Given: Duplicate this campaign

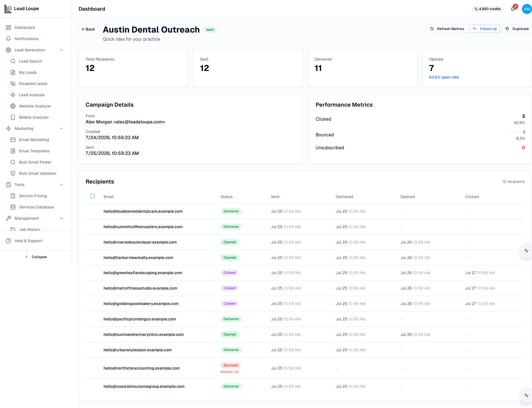Looking at the screenshot, I should 517,29.
